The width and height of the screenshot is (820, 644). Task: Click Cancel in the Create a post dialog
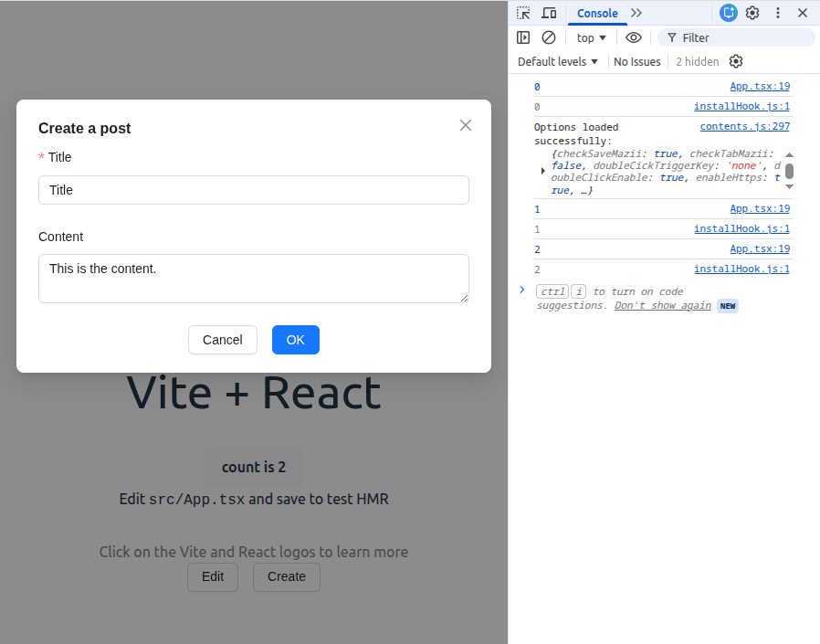(x=223, y=340)
